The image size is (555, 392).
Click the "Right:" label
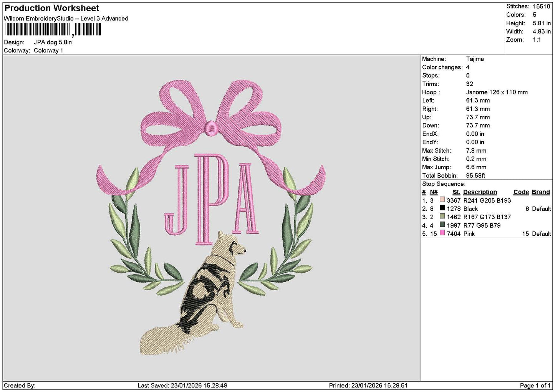click(430, 109)
